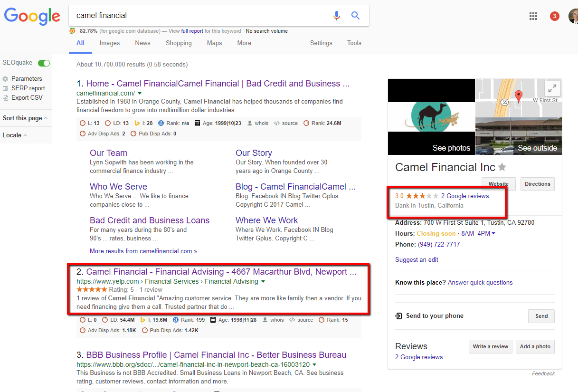Viewport: 578px width, 392px height.
Task: Open the Home - Camel Financial result title
Action: (218, 84)
